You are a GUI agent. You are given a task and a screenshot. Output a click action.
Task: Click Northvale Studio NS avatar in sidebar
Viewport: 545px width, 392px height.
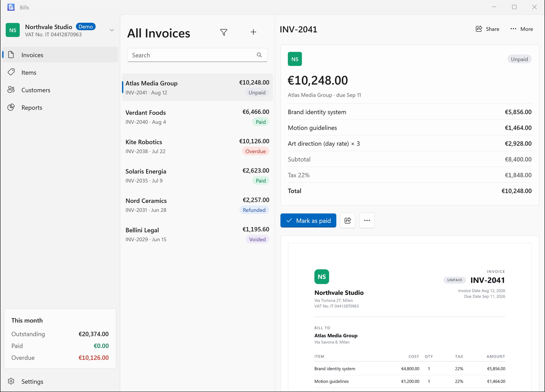tap(13, 30)
